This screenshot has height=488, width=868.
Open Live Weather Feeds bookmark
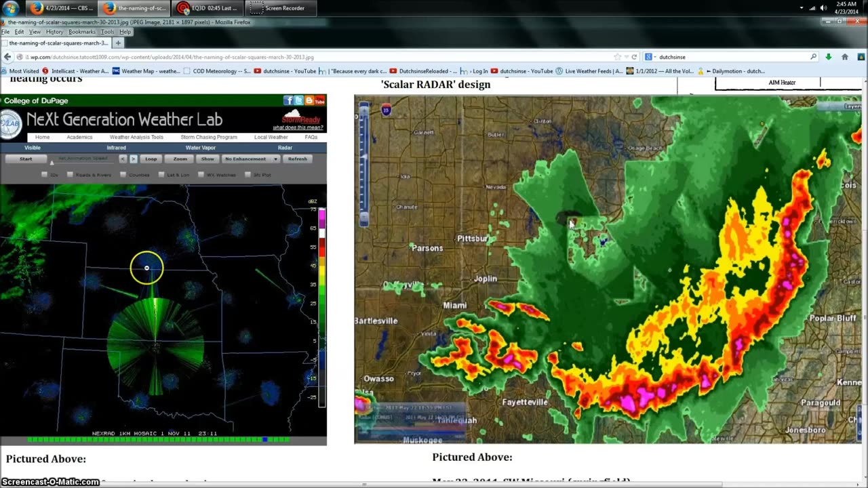click(588, 70)
